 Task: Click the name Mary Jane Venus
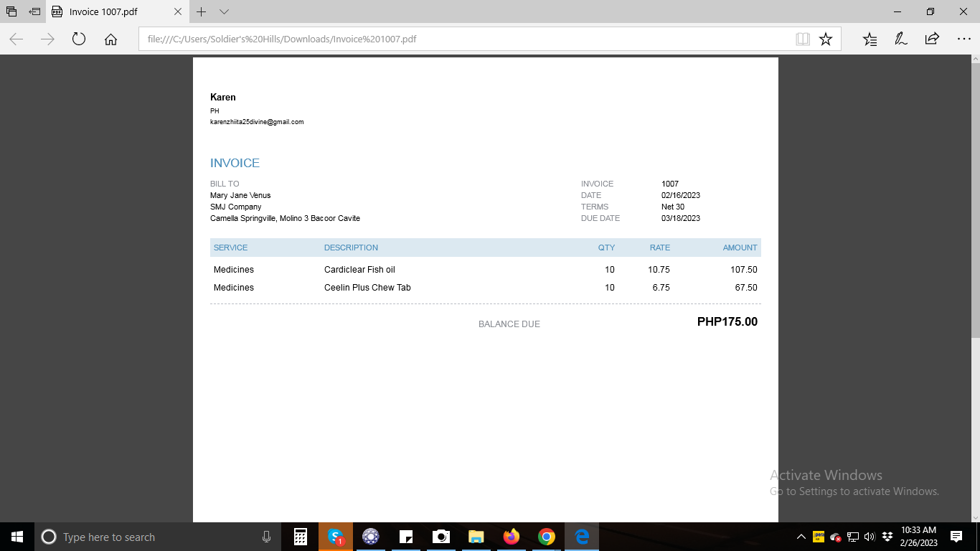point(240,195)
